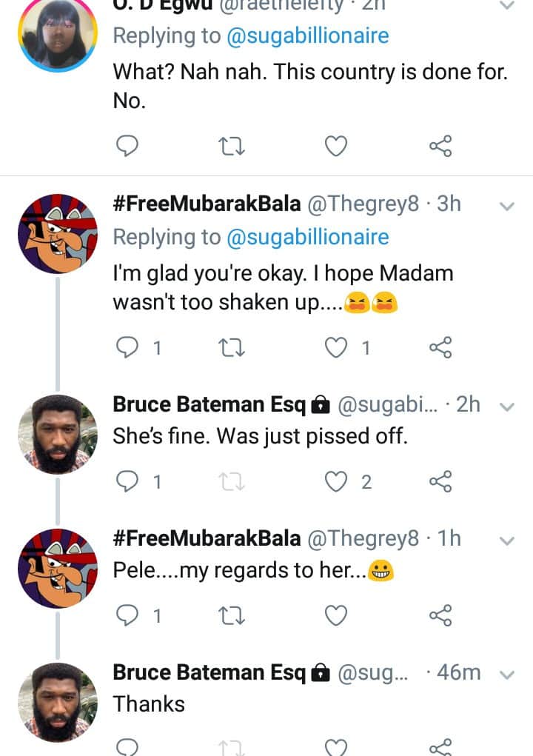Share the 'Pele....my regards to her' tweet
The width and height of the screenshot is (533, 756).
pyautogui.click(x=440, y=615)
